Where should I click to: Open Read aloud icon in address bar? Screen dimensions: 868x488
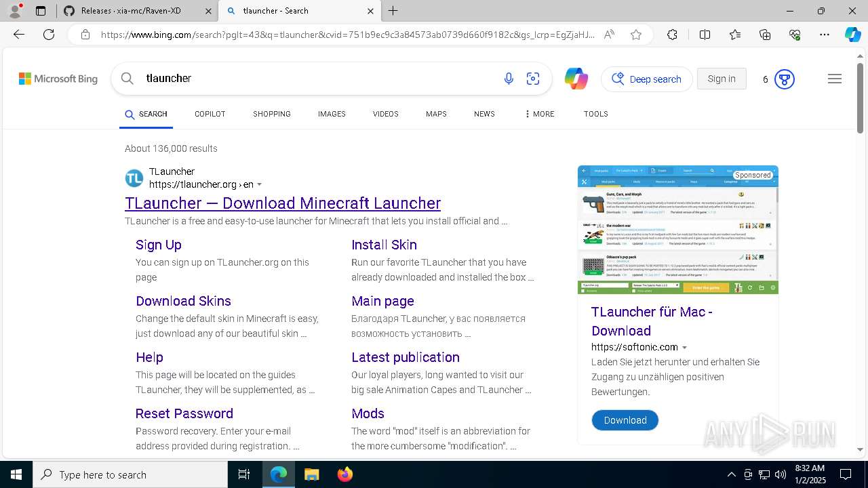(609, 35)
